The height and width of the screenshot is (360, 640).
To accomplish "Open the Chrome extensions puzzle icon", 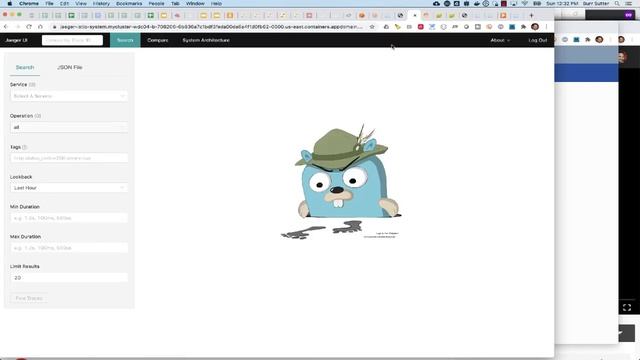I will (x=523, y=27).
